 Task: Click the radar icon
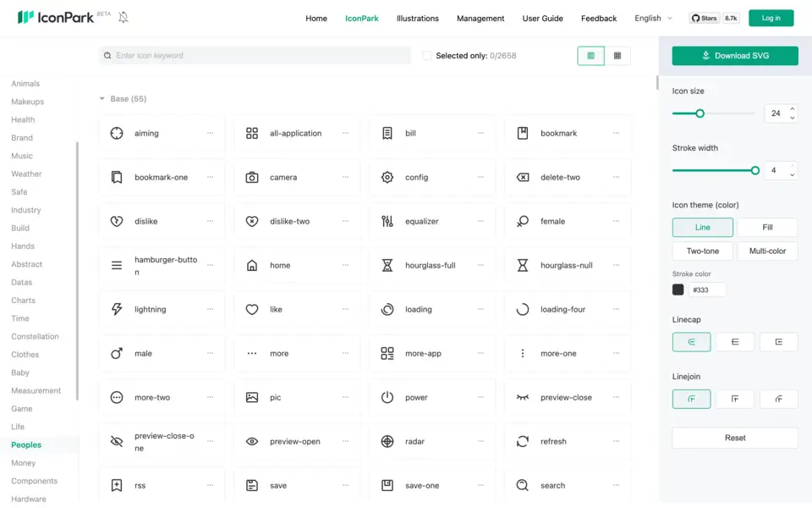387,442
